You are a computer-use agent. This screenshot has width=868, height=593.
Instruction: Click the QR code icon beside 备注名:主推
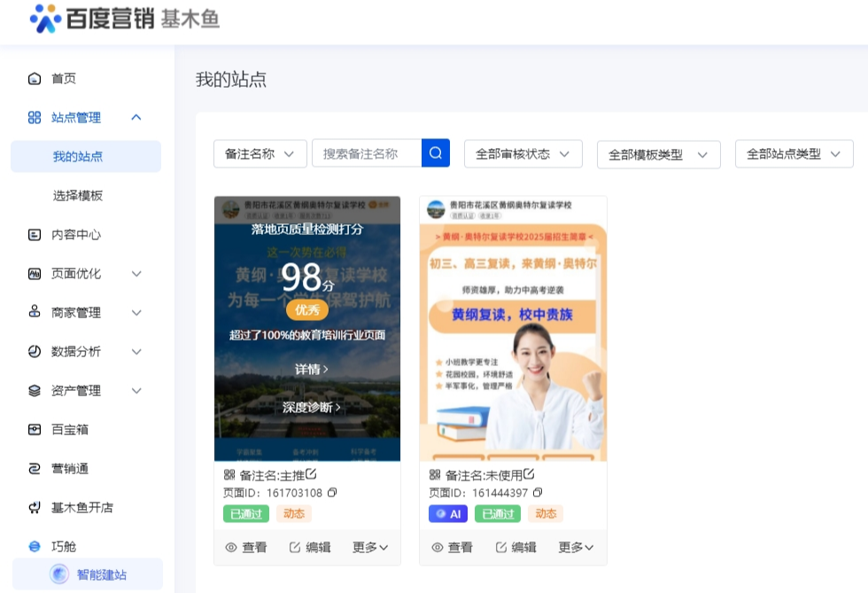[x=229, y=474]
